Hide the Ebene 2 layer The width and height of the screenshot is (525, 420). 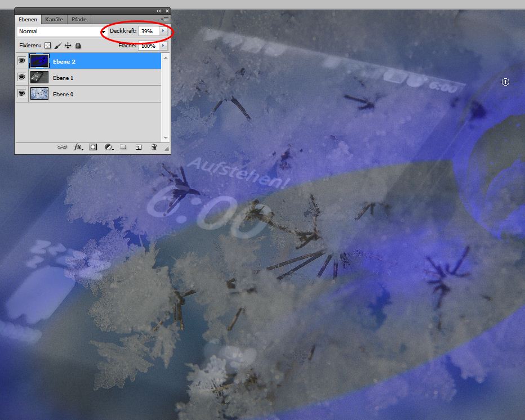click(22, 61)
